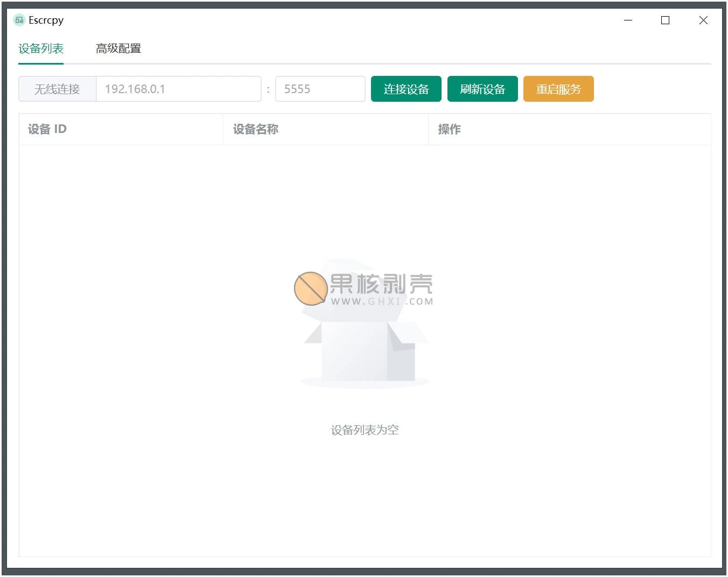The width and height of the screenshot is (728, 577).
Task: Click the 设备 ID column header
Action: (46, 129)
